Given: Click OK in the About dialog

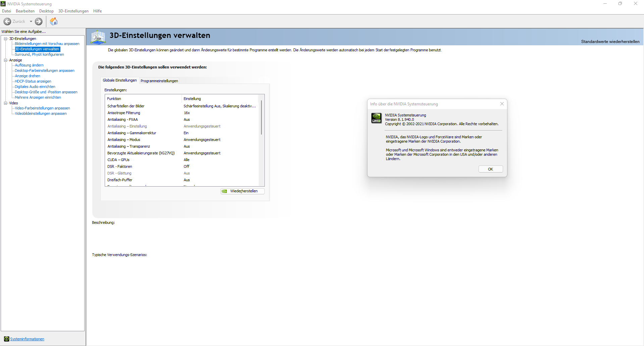Looking at the screenshot, I should click(x=490, y=169).
